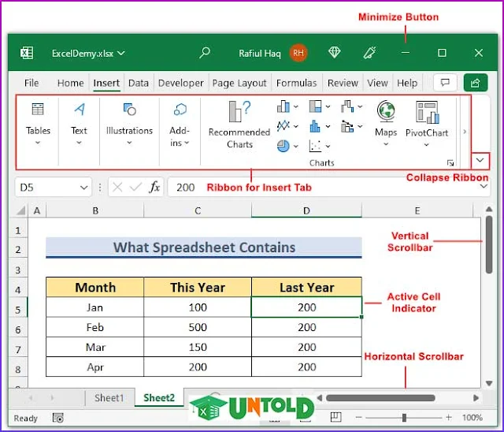The height and width of the screenshot is (432, 504).
Task: Insert a scatter or bubble chart
Action: (x=315, y=146)
